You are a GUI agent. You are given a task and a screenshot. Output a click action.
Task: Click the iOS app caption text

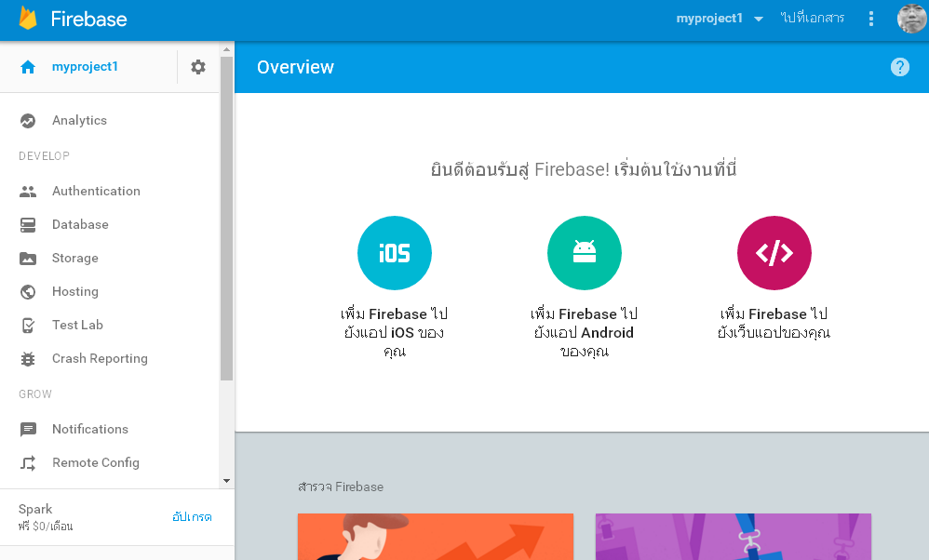point(395,332)
